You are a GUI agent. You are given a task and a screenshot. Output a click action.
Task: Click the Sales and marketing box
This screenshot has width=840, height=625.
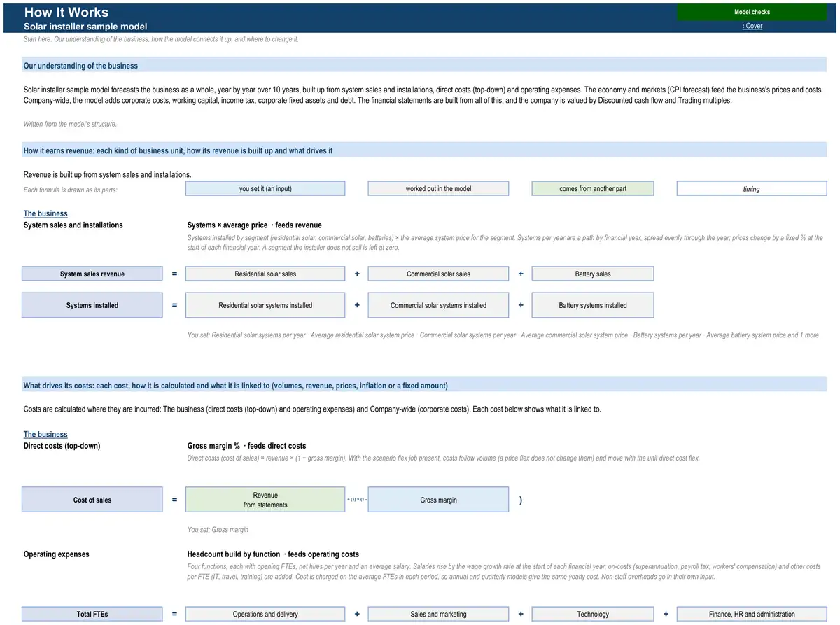click(438, 615)
